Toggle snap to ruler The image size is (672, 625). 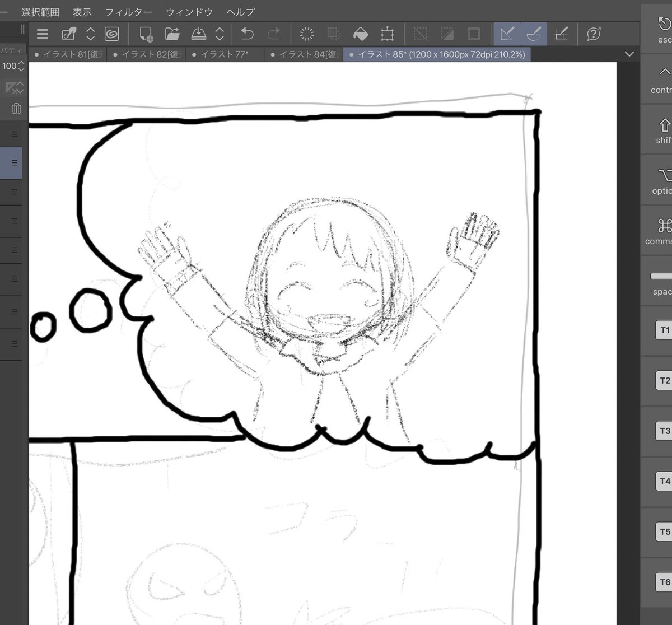point(507,34)
